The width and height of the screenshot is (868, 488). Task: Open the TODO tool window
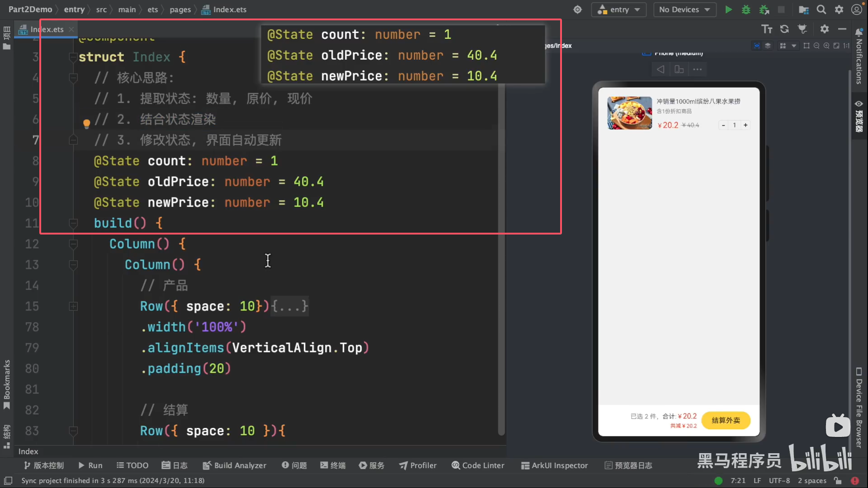tap(132, 465)
